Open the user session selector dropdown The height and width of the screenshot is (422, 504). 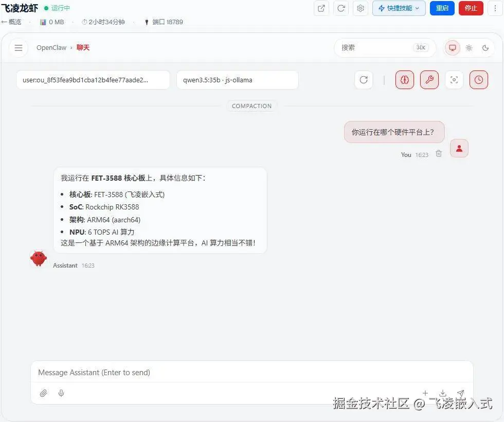tap(93, 80)
